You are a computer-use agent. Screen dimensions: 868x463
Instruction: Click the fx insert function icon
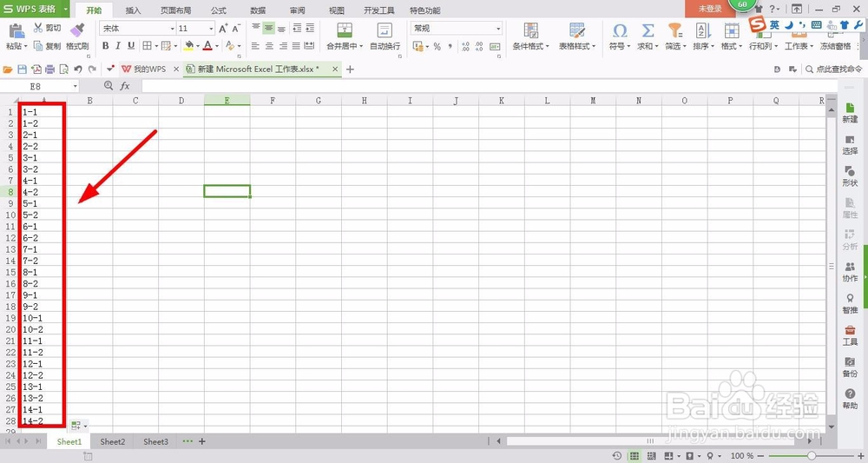(x=125, y=86)
